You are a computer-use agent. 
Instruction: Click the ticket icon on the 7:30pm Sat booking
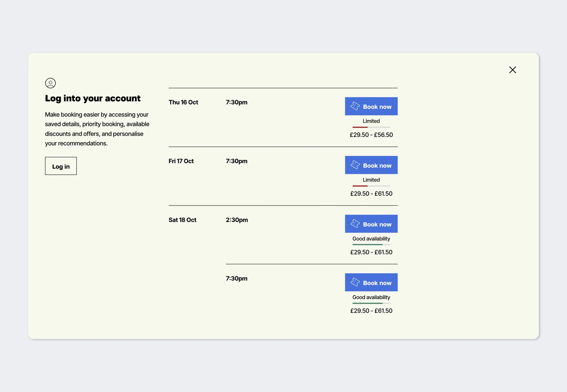(355, 282)
